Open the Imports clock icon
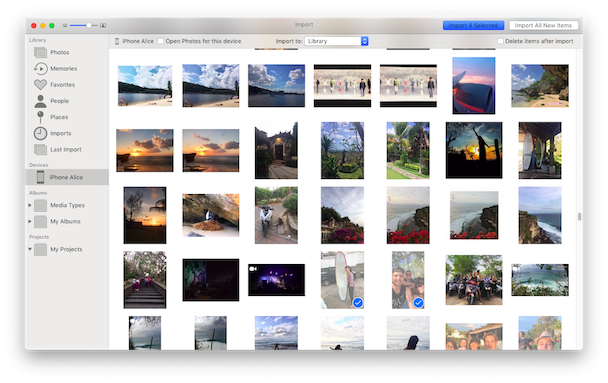Viewport: 608px width, 383px height. tap(40, 133)
